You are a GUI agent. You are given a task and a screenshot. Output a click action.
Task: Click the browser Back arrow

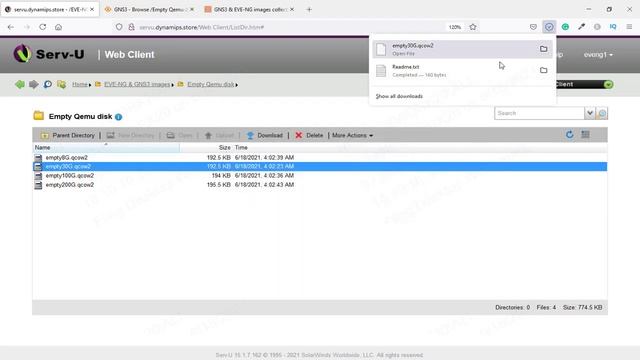(11, 27)
